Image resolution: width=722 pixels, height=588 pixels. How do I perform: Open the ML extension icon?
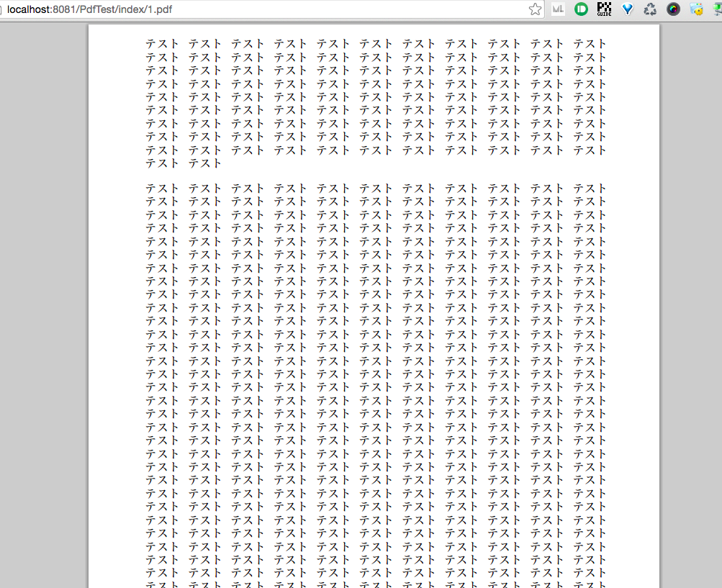click(x=558, y=9)
